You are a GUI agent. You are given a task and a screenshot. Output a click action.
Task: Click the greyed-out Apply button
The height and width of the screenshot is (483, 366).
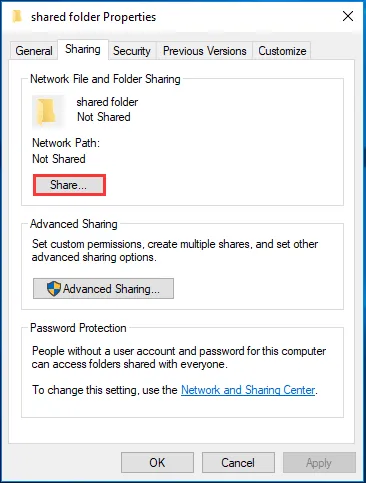click(x=319, y=463)
